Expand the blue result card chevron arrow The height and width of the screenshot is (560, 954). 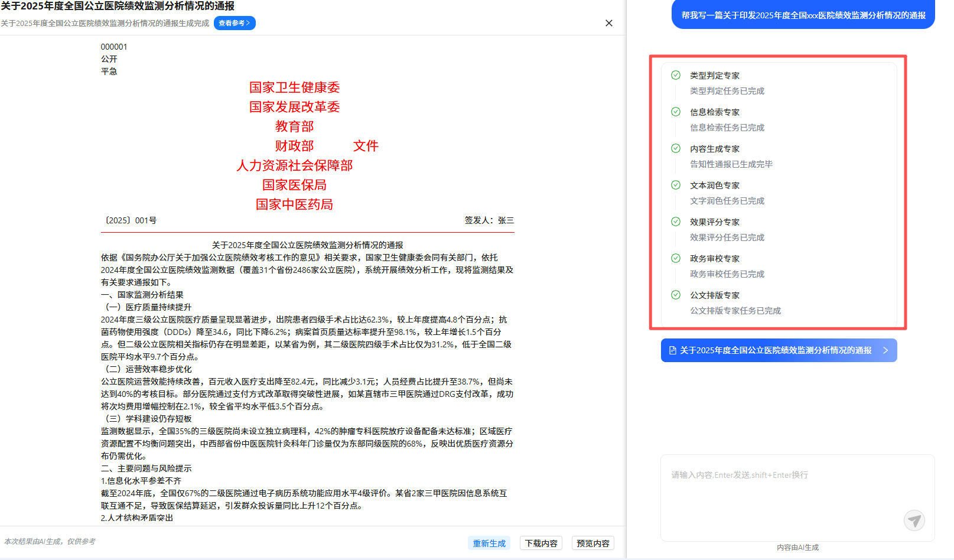(x=885, y=350)
